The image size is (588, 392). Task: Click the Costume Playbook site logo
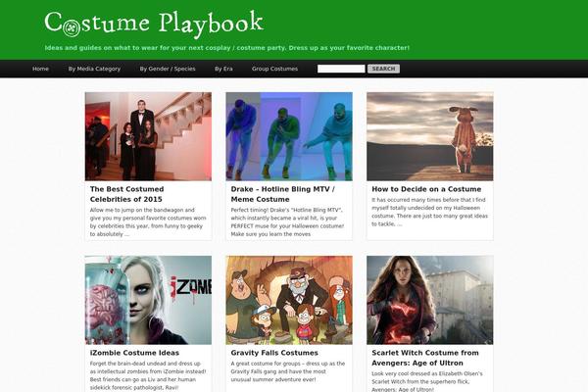click(154, 24)
